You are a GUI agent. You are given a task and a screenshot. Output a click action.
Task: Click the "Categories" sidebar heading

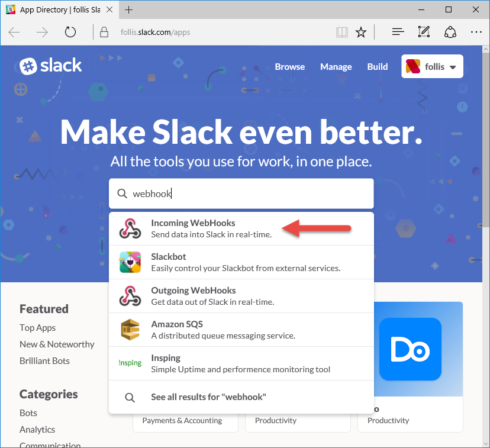49,394
